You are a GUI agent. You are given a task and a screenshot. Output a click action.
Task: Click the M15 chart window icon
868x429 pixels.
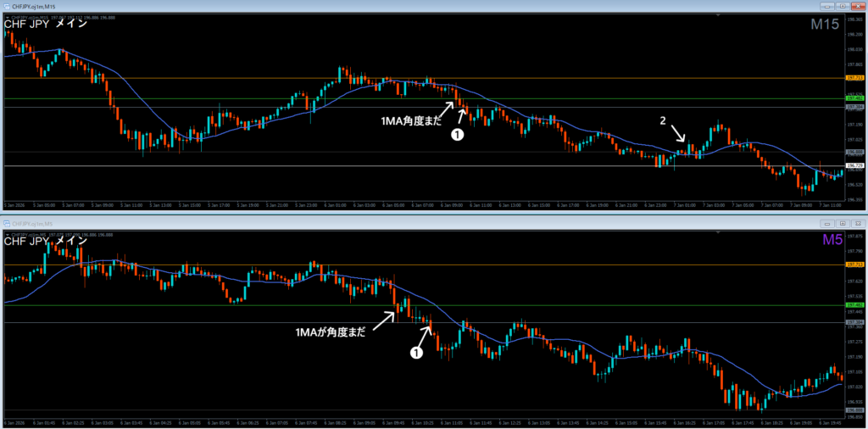coord(7,7)
